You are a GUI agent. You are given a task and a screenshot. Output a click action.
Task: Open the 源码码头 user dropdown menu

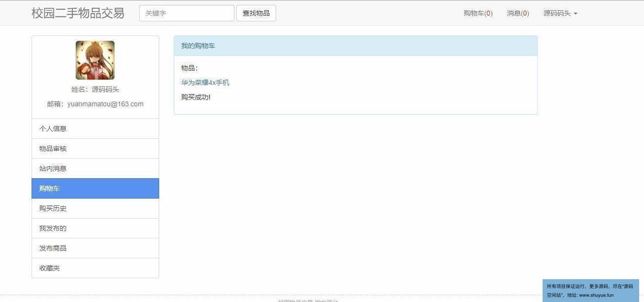click(560, 13)
